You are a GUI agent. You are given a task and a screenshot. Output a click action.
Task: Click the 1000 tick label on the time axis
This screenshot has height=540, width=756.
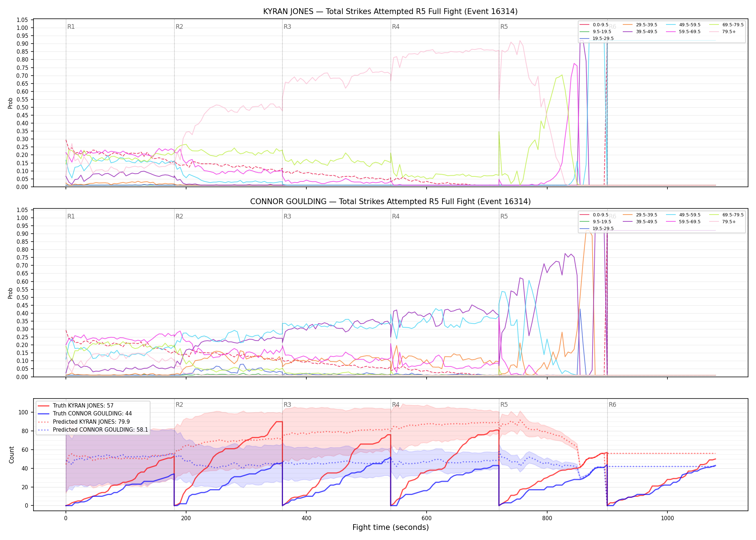667,518
